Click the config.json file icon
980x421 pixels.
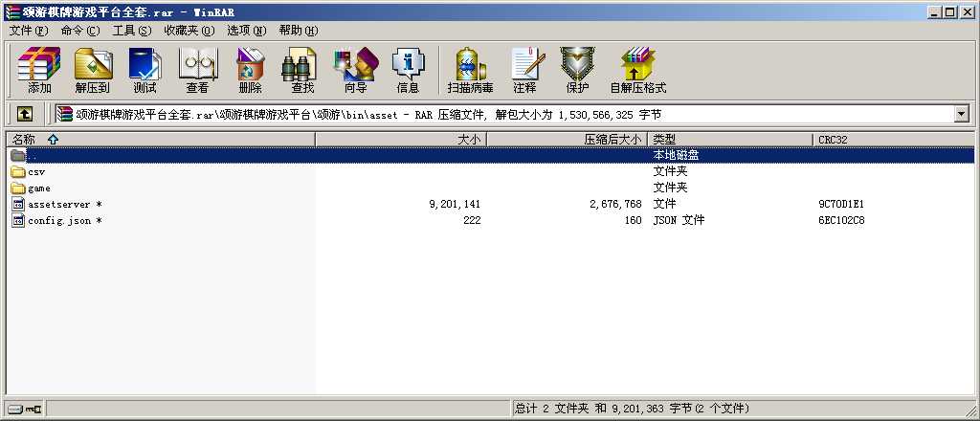pyautogui.click(x=18, y=220)
